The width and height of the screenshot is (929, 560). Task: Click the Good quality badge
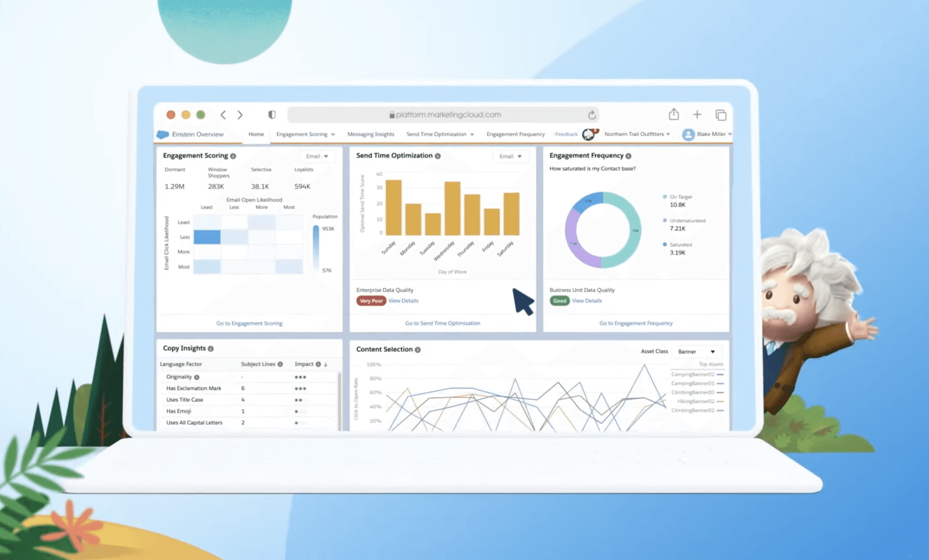click(x=559, y=301)
